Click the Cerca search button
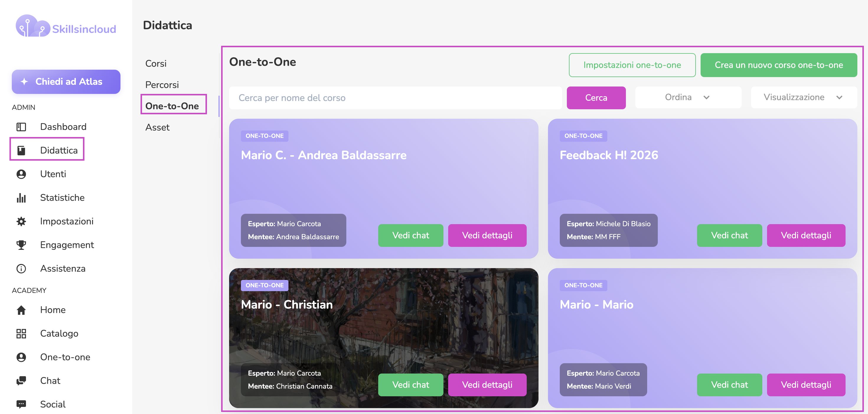Image resolution: width=868 pixels, height=414 pixels. coord(596,98)
